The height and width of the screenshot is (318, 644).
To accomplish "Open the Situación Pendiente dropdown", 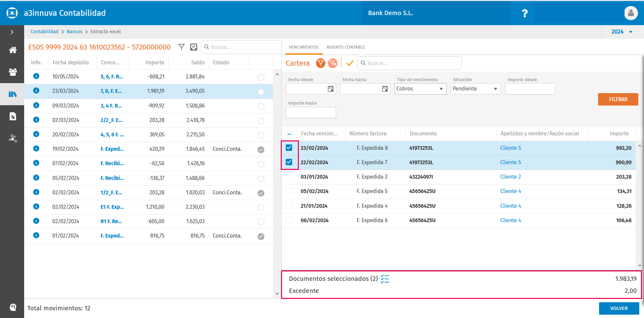I will pos(476,89).
